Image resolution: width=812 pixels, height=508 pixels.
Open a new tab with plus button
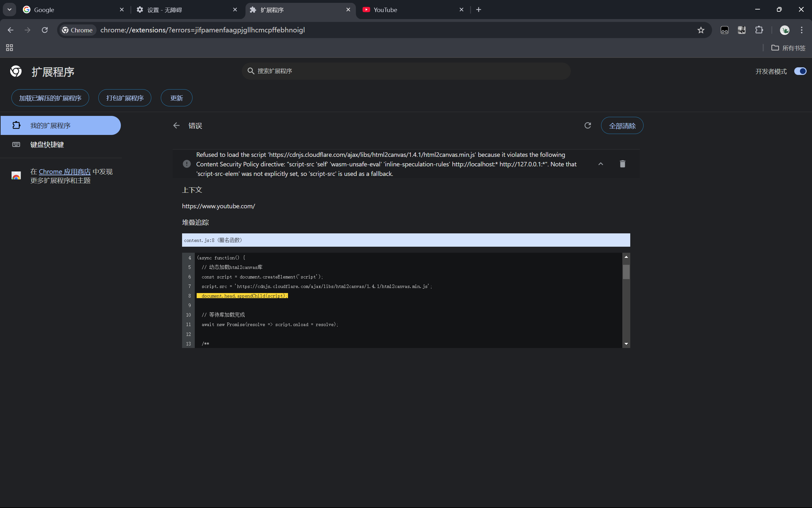(478, 10)
